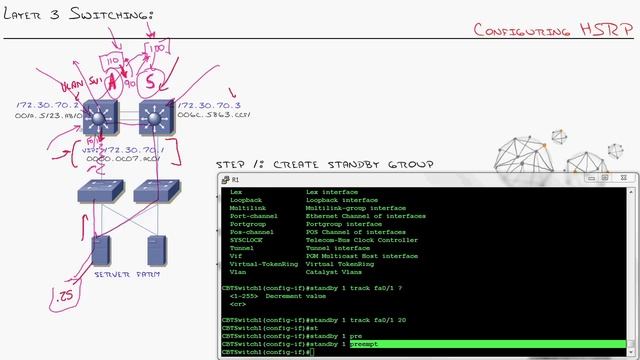The height and width of the screenshot is (360, 640).
Task: Maximize the R1 terminal window
Action: 605,178
